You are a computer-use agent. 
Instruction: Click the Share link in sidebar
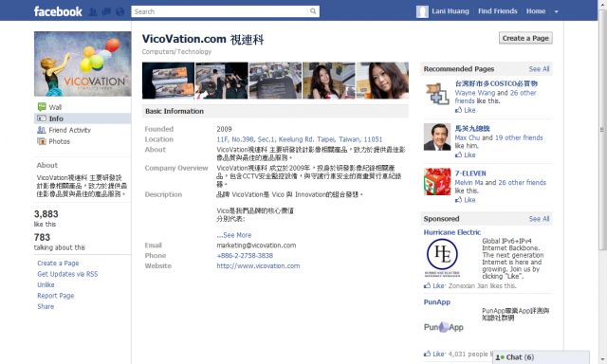(x=46, y=306)
